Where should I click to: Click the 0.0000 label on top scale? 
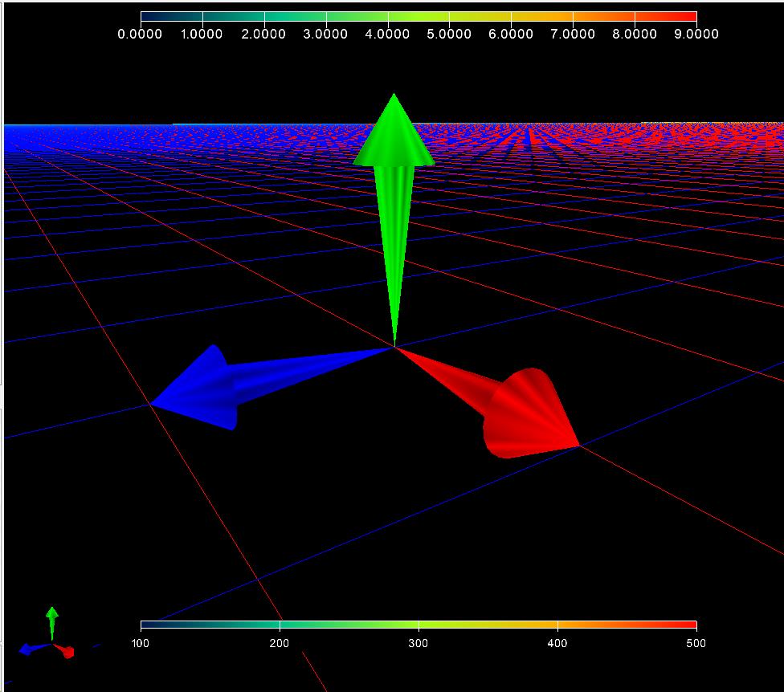140,34
